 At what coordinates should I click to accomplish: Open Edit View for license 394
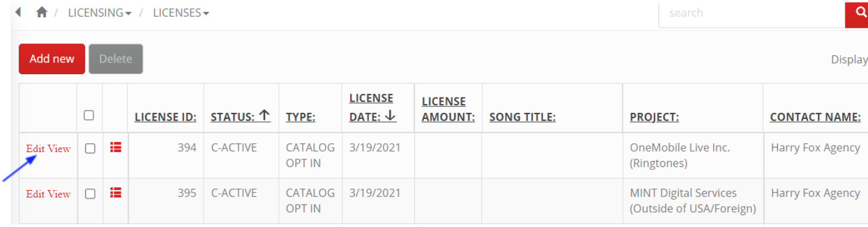click(48, 149)
